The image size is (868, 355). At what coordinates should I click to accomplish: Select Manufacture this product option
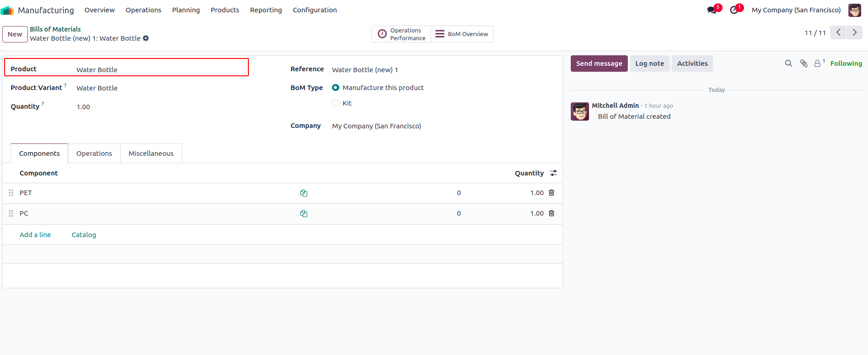tap(336, 88)
